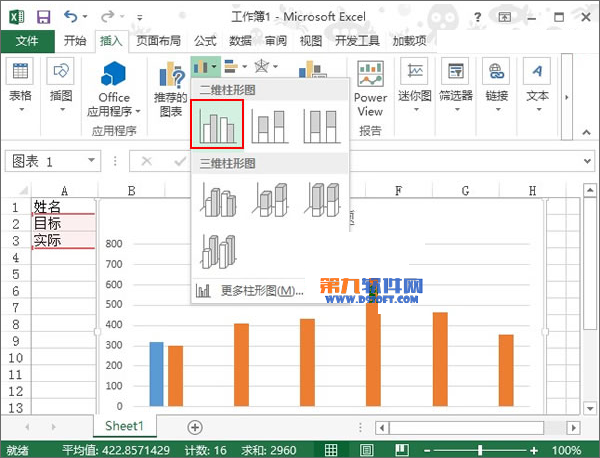Save the workbook with floppy icon
The image size is (600, 458).
click(x=43, y=17)
